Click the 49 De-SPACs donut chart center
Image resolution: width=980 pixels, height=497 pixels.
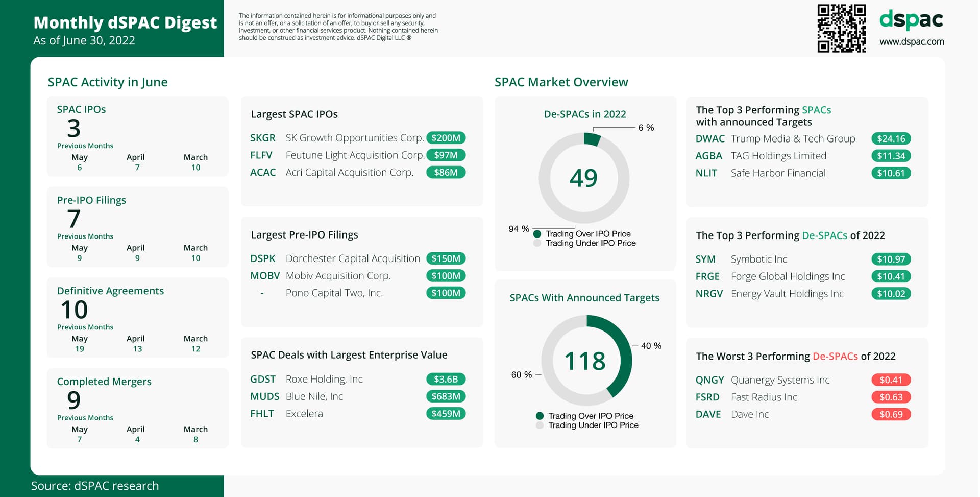[x=583, y=178]
